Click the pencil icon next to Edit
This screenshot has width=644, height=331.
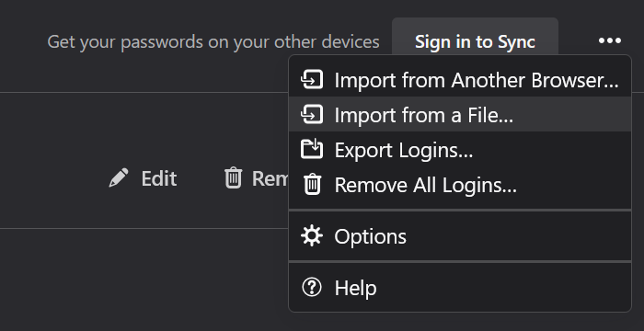(119, 177)
